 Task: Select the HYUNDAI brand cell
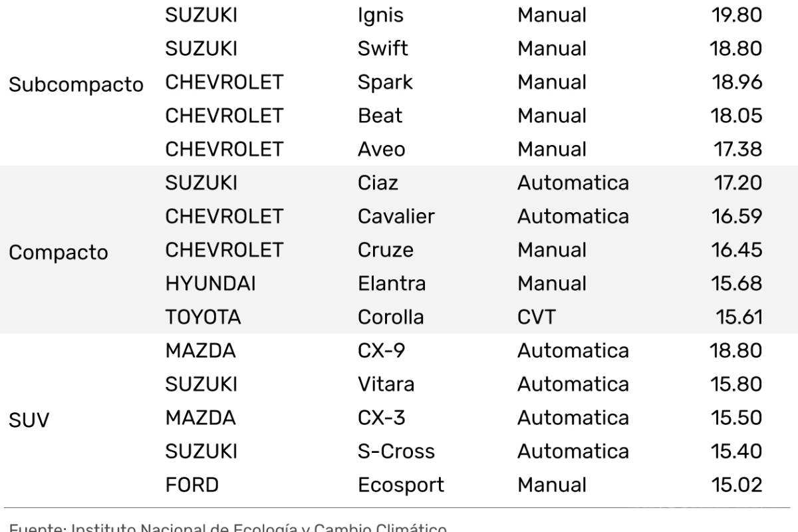coord(210,284)
